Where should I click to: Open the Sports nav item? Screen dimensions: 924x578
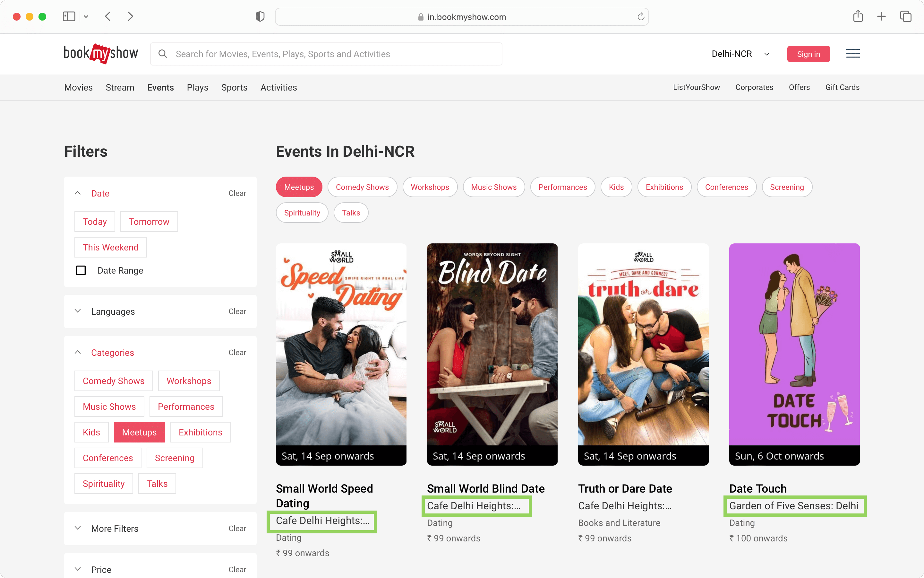pos(235,87)
